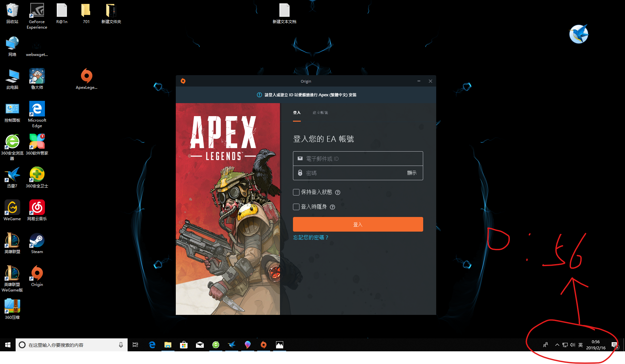Viewport: 625px width, 364px height.
Task: Open File Explorer from the taskbar
Action: click(x=168, y=345)
